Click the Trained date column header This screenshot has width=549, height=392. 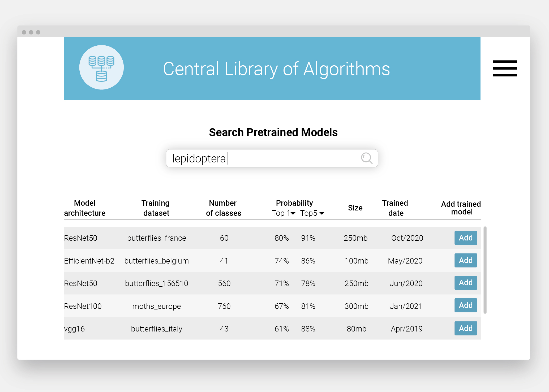click(x=395, y=208)
